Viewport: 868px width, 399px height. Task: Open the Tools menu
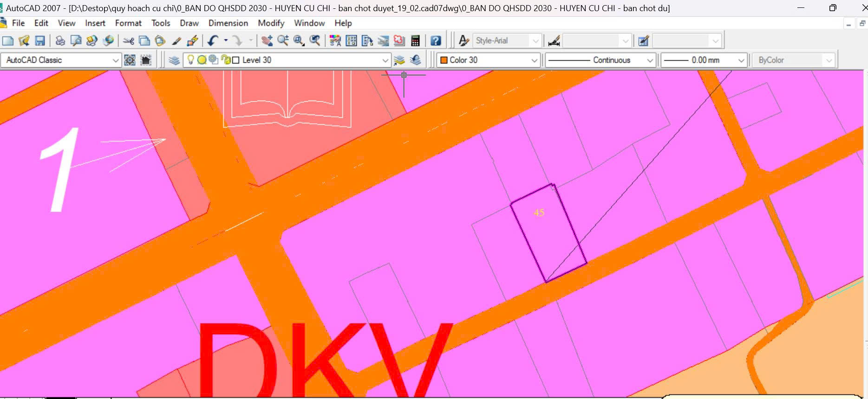[x=161, y=23]
